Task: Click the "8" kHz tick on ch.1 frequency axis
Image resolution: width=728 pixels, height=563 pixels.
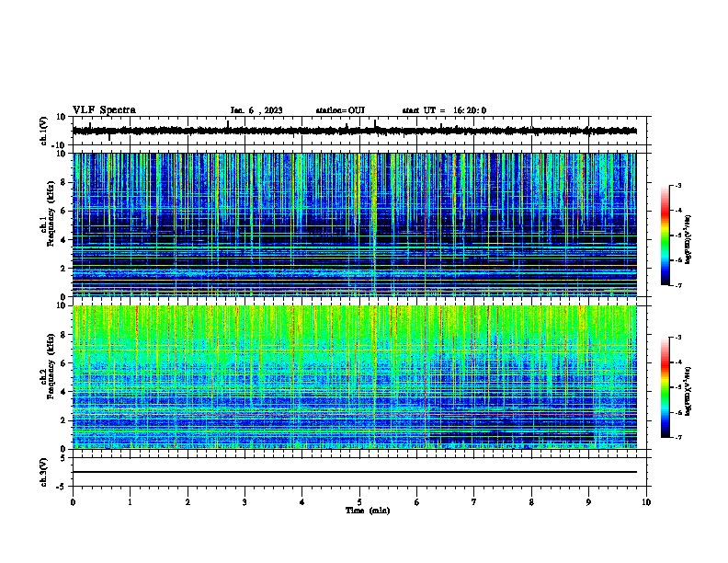Action: coord(64,182)
